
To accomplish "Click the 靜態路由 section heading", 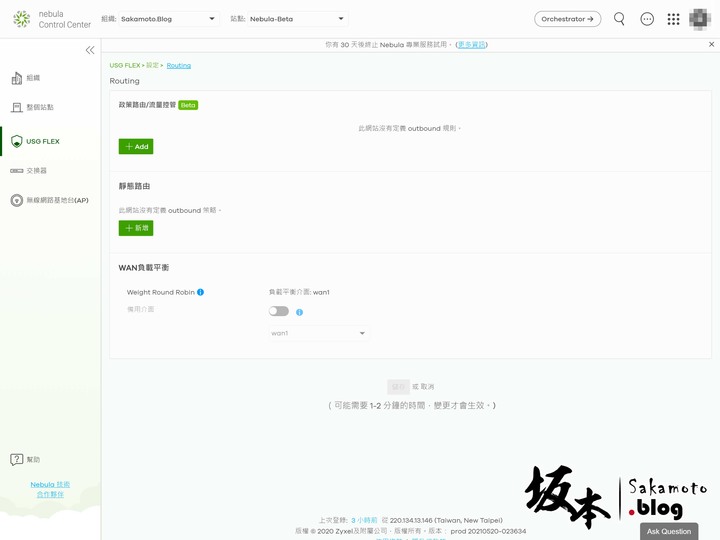I will point(135,186).
